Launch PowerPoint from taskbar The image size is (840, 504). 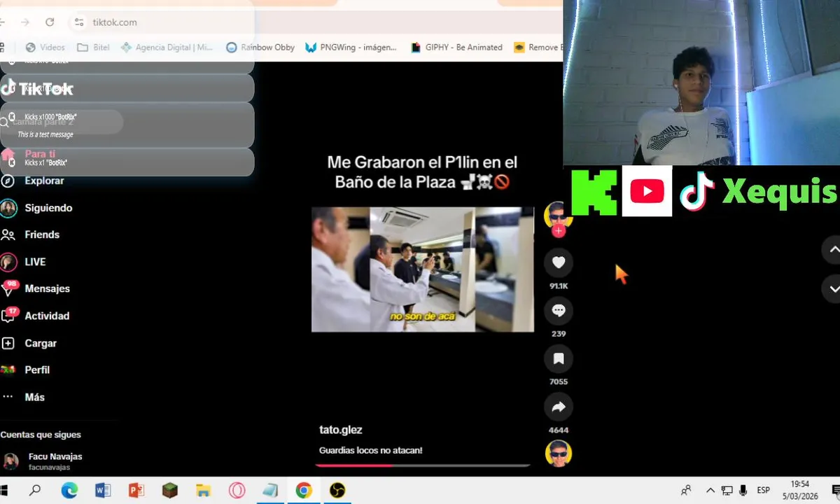(x=136, y=491)
